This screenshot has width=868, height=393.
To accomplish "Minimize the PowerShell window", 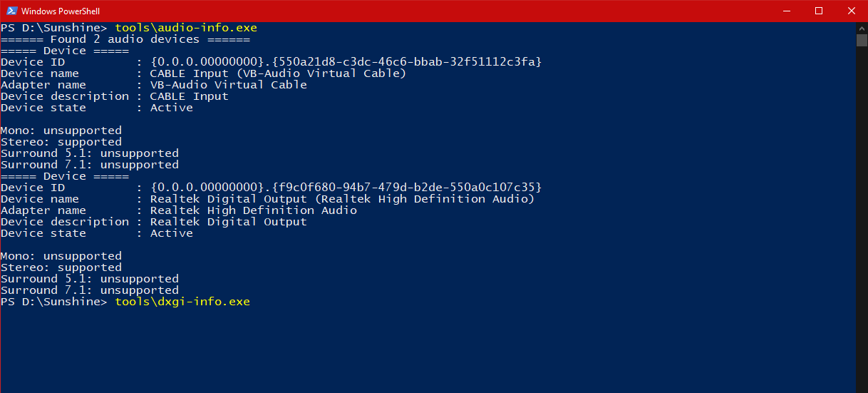I will tap(786, 11).
